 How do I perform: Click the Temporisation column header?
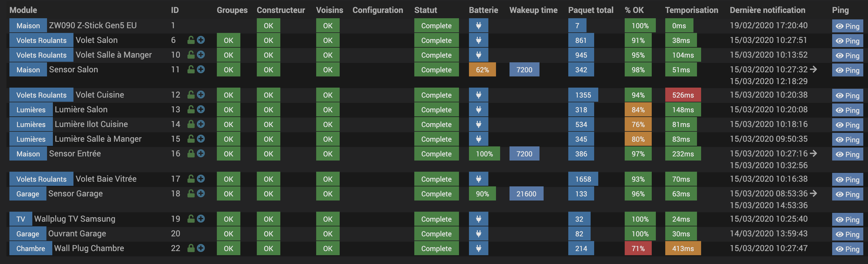(691, 10)
